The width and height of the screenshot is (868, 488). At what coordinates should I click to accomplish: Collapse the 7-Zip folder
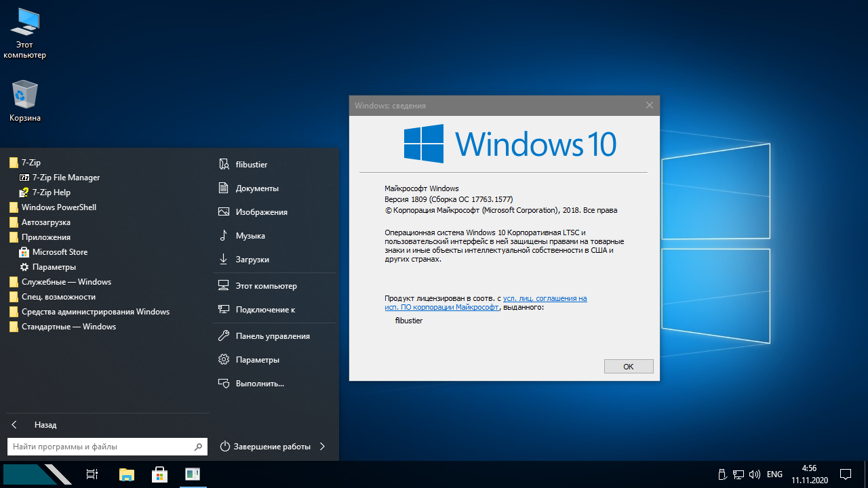(25, 163)
